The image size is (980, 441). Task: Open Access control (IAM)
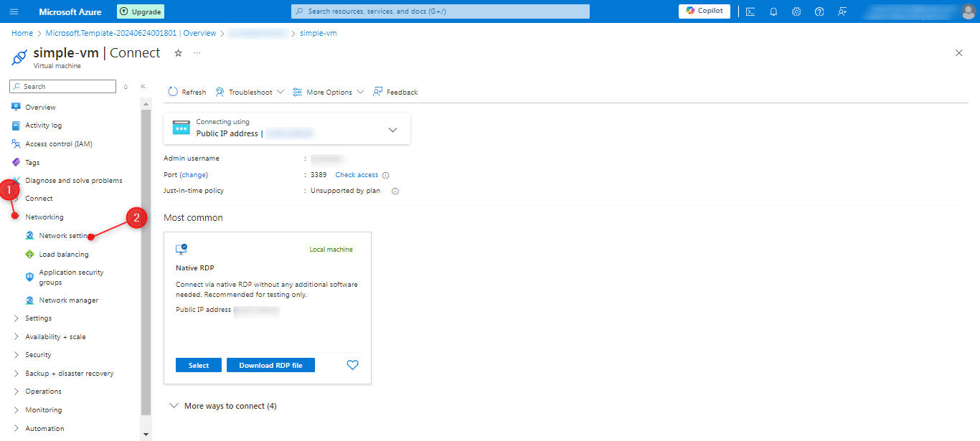pyautogui.click(x=59, y=143)
